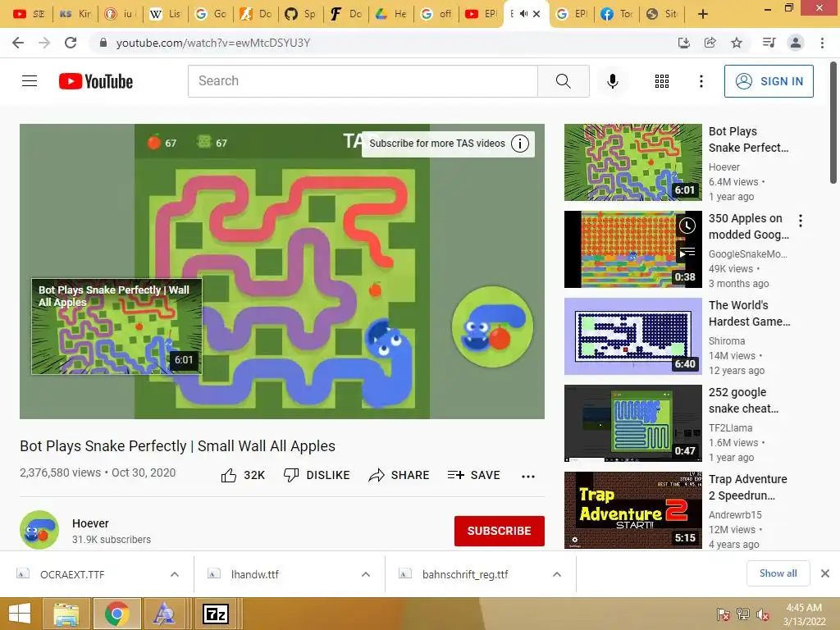This screenshot has height=630, width=840.
Task: Share the video via SHARE
Action: tap(399, 475)
